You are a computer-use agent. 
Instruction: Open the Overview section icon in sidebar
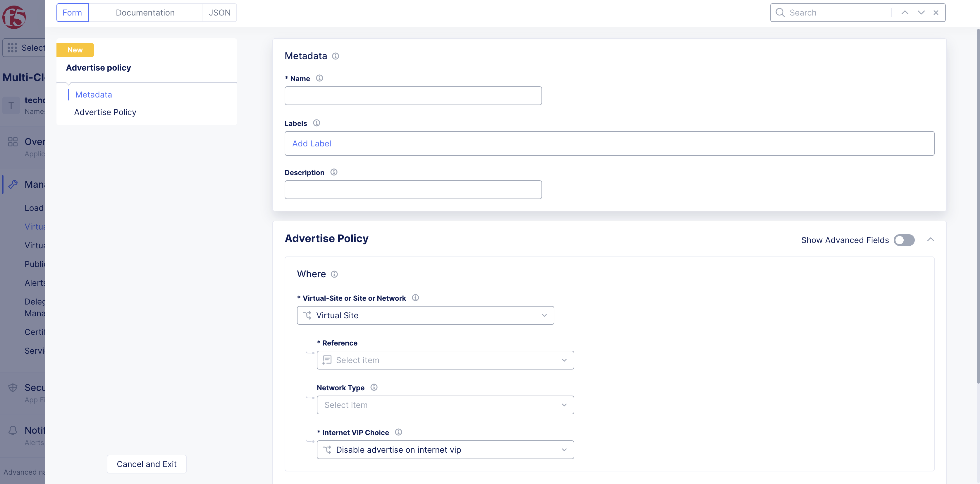point(13,141)
